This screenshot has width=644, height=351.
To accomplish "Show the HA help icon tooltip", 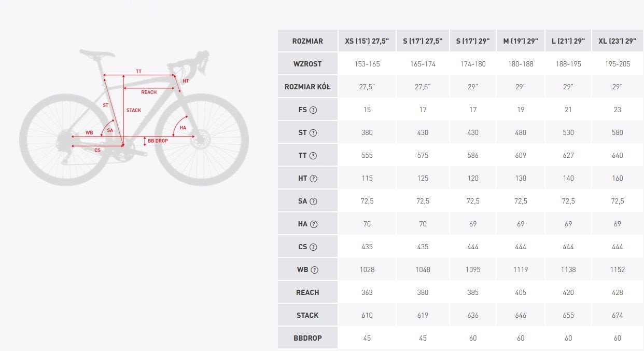I will coord(314,224).
